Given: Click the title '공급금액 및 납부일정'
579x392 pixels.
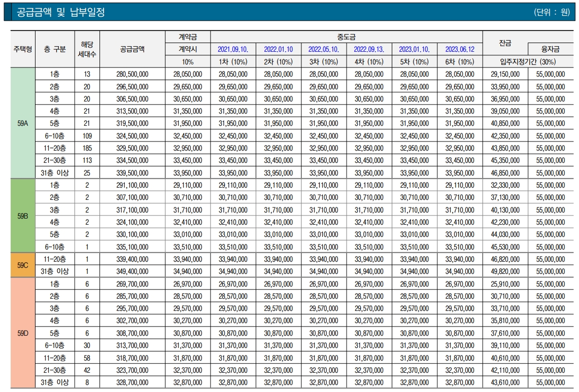Looking at the screenshot, I should [x=61, y=12].
